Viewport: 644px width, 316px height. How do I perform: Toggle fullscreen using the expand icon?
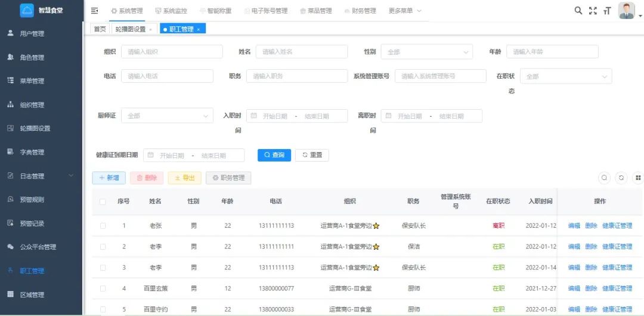point(593,11)
